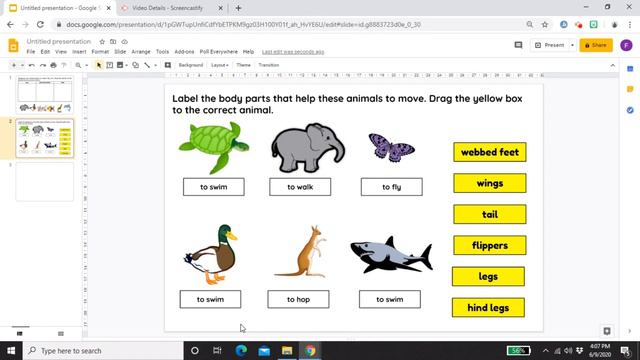Collapse the menus with the chevron
The width and height of the screenshot is (640, 360).
(x=613, y=65)
